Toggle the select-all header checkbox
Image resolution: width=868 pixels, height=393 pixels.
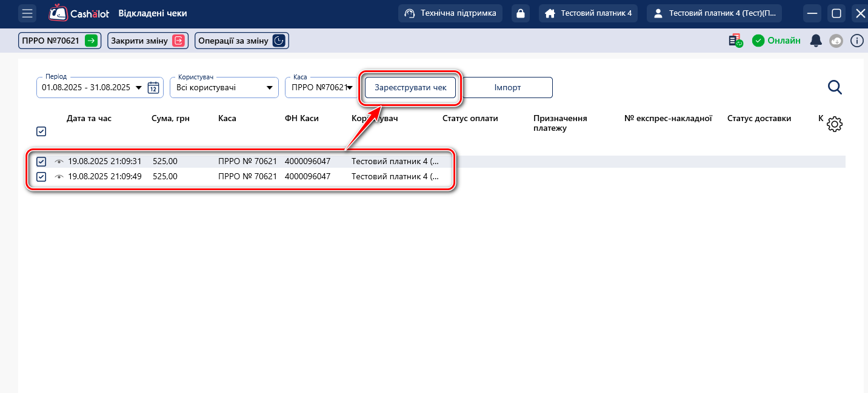coord(41,131)
